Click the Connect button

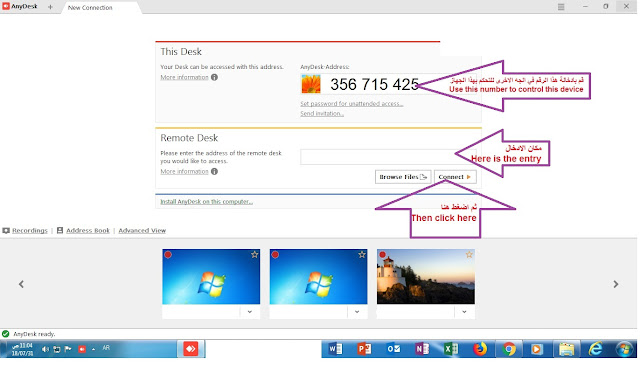click(x=455, y=177)
